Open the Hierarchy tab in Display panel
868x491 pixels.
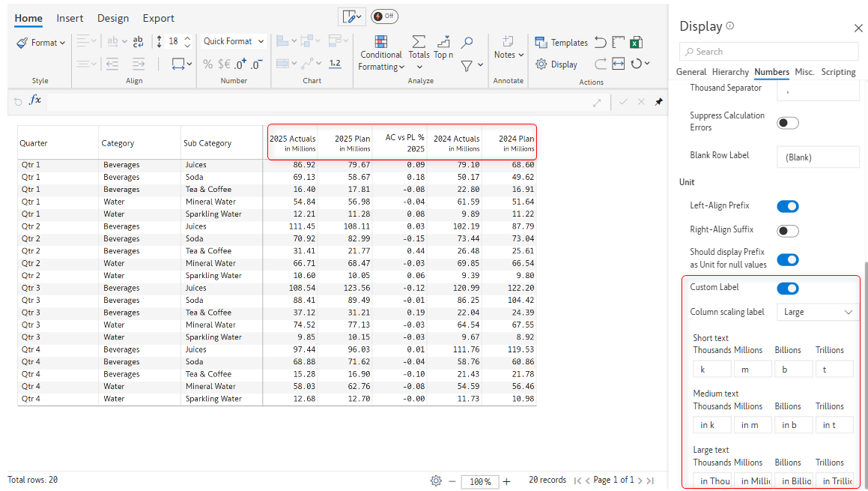[730, 72]
